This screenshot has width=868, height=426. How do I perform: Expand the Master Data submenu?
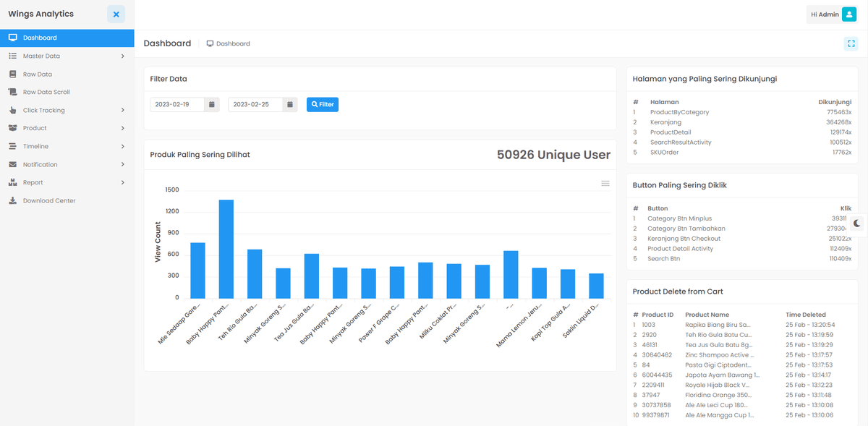(x=122, y=56)
